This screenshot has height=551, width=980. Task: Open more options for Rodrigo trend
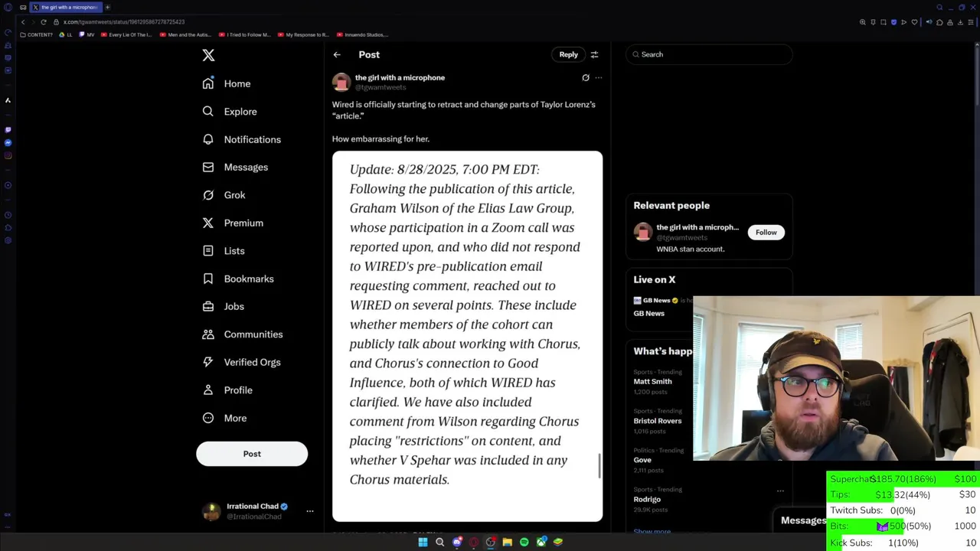click(780, 491)
